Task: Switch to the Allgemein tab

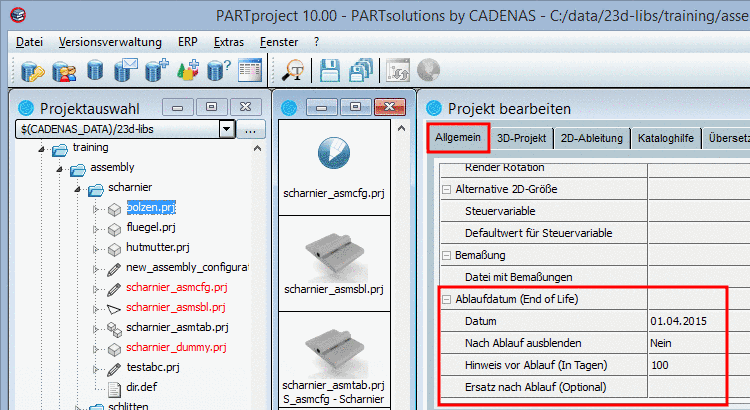Action: click(458, 138)
